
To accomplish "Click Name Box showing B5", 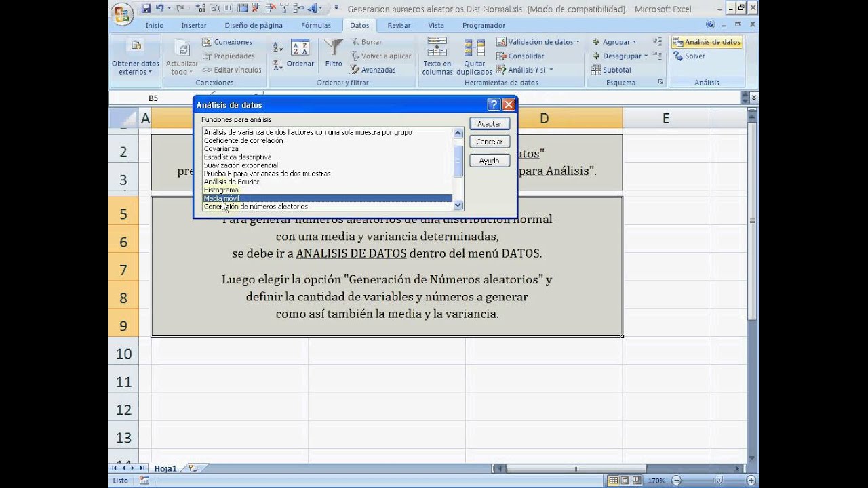I will click(x=153, y=98).
